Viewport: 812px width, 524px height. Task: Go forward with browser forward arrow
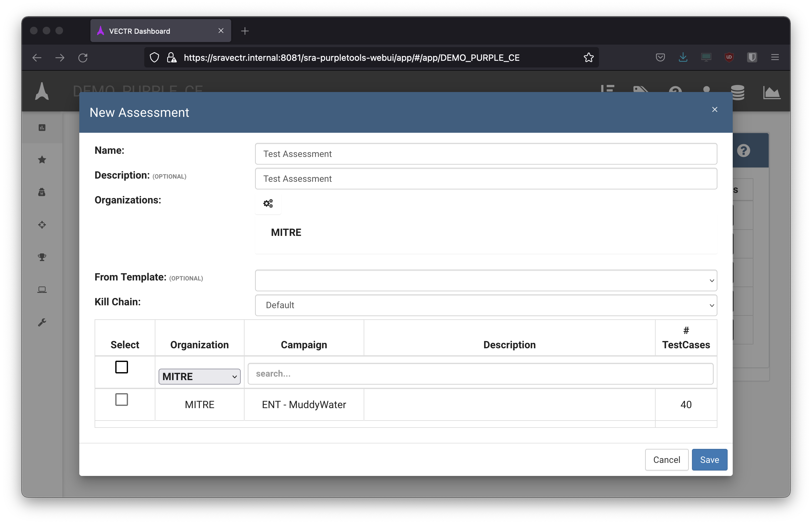click(60, 58)
